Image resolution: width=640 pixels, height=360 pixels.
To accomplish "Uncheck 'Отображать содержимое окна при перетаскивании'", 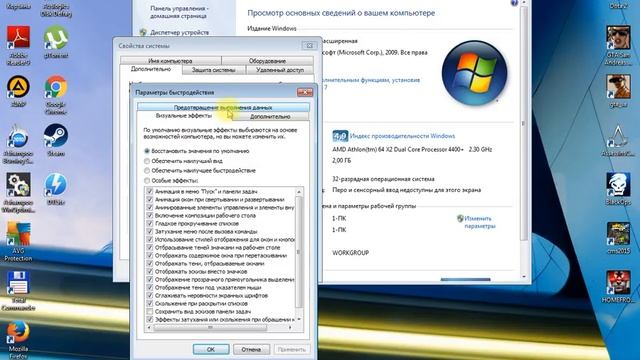I will [x=150, y=256].
